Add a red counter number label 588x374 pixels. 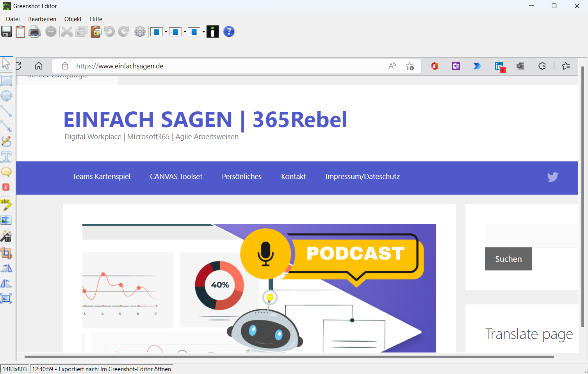6,187
